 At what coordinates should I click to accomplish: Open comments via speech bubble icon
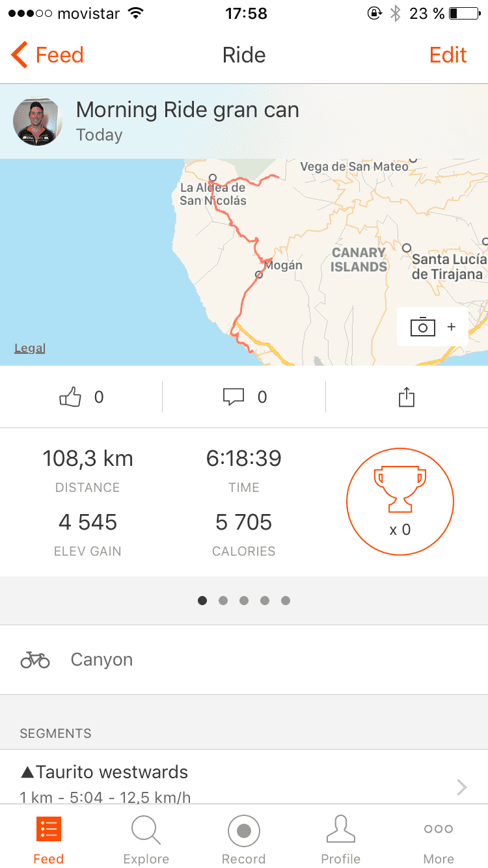(x=234, y=397)
